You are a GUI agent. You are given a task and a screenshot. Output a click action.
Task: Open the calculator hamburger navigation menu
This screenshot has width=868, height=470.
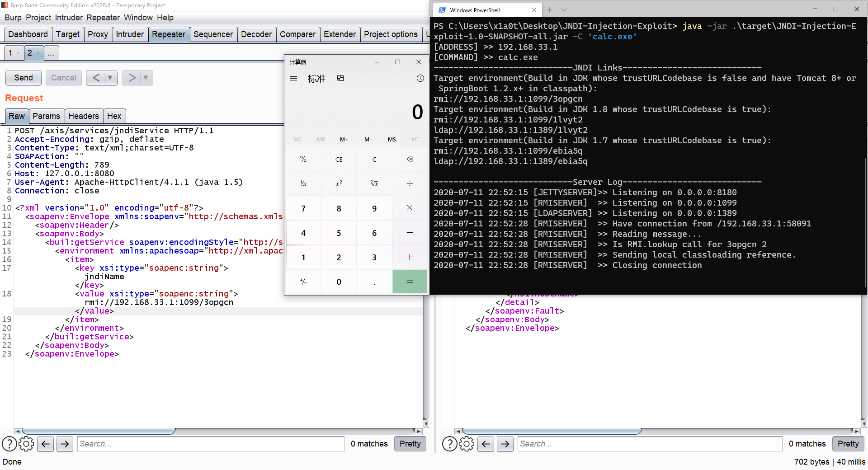click(x=293, y=79)
